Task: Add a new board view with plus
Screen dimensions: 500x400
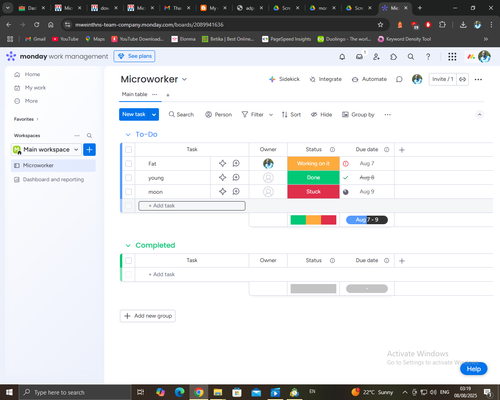Action: tap(168, 95)
